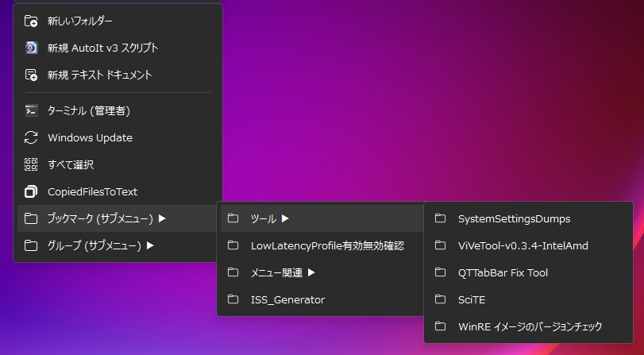The image size is (644, 355).
Task: Open the ViVeTool-v0.3.4-IntelAmd folder entry
Action: coord(529,245)
